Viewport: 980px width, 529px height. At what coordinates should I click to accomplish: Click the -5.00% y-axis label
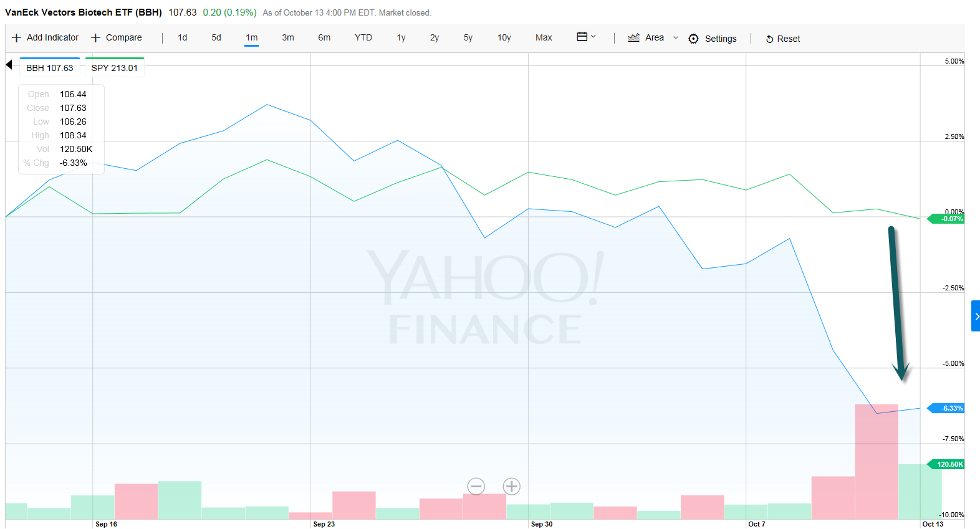[x=953, y=363]
